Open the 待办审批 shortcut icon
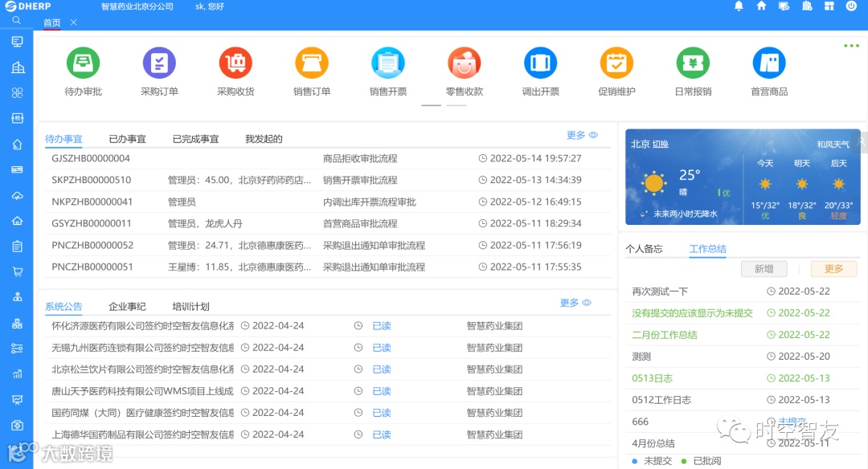The width and height of the screenshot is (868, 469). click(83, 63)
